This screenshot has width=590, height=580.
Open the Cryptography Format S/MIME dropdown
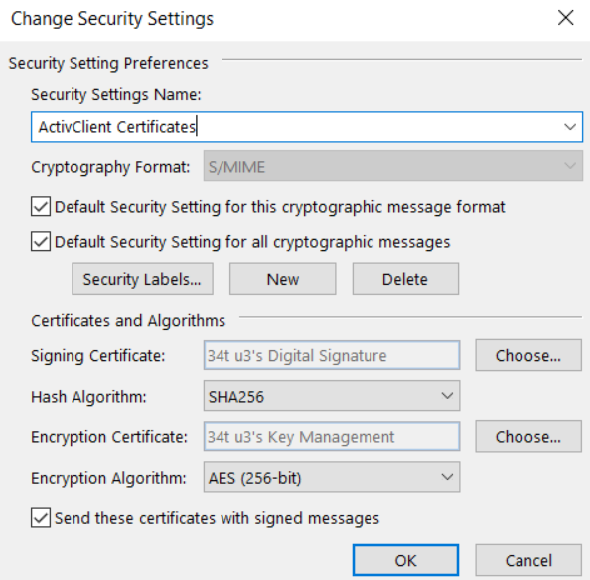point(393,166)
